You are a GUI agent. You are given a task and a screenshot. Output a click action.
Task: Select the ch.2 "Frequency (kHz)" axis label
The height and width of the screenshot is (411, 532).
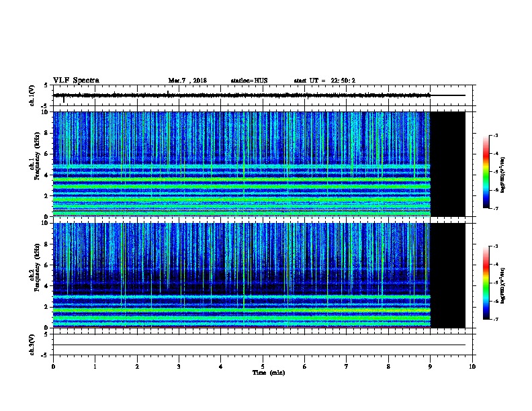click(37, 267)
